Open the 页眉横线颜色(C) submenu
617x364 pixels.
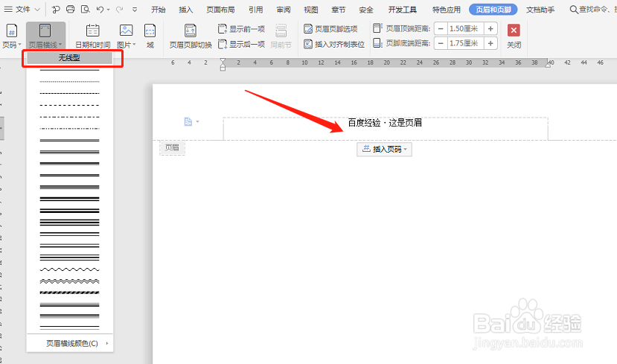70,344
